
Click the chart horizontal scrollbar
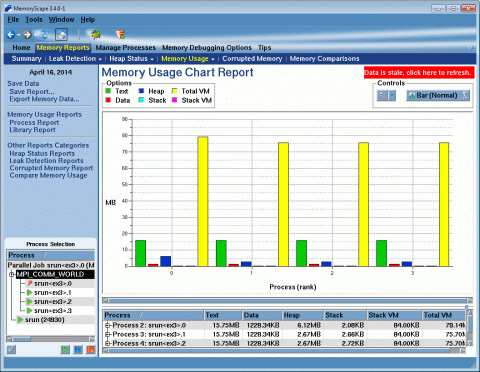(x=288, y=301)
